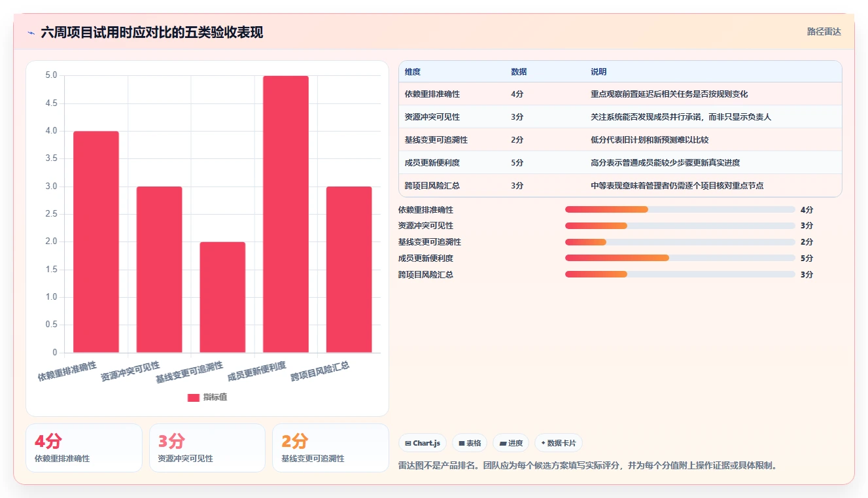868x498 pixels.
Task: Click the 路径雷达 label in the header
Action: click(x=824, y=31)
